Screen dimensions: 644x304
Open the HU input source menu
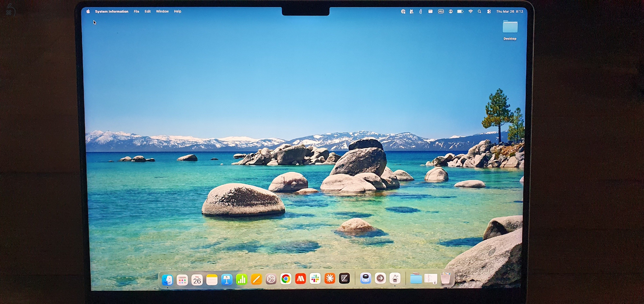[440, 11]
